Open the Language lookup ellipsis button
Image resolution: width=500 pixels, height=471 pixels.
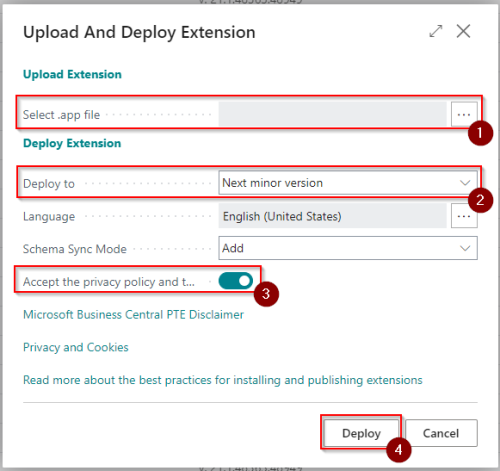464,216
